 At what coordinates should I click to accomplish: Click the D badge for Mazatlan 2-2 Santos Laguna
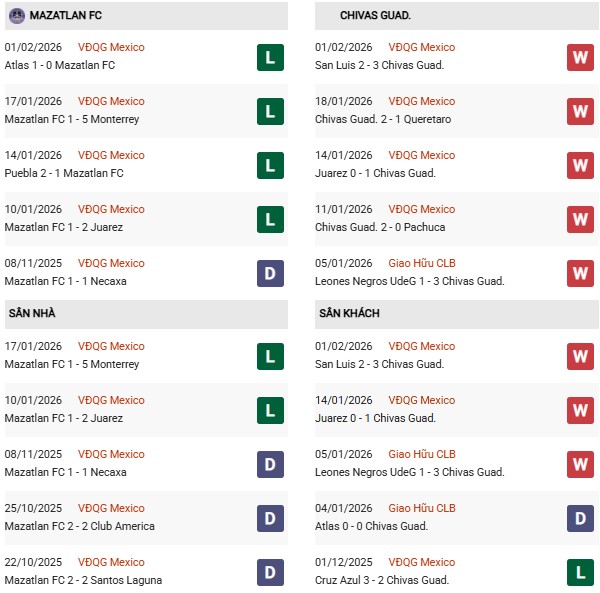click(270, 572)
